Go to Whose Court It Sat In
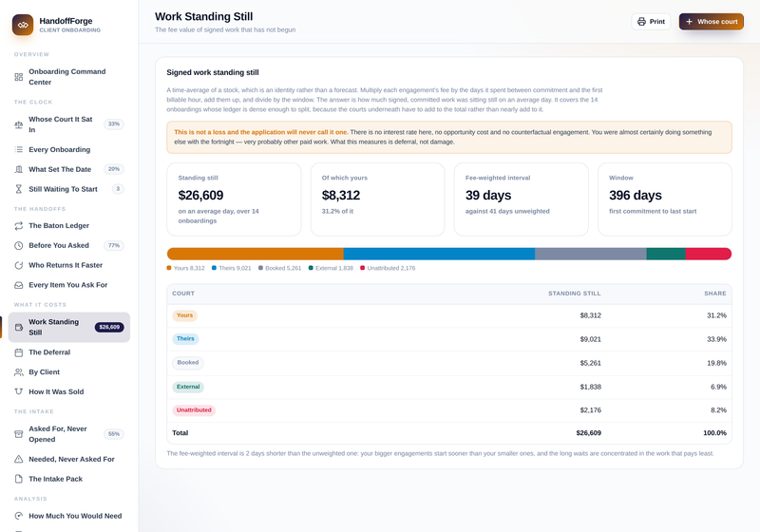The width and height of the screenshot is (760, 532). coord(68,124)
